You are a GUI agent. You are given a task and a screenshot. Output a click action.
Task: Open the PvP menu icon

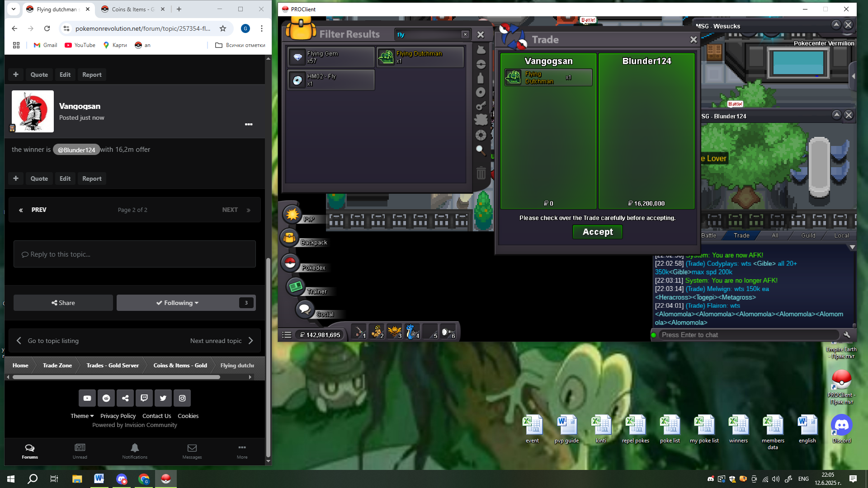pos(292,214)
